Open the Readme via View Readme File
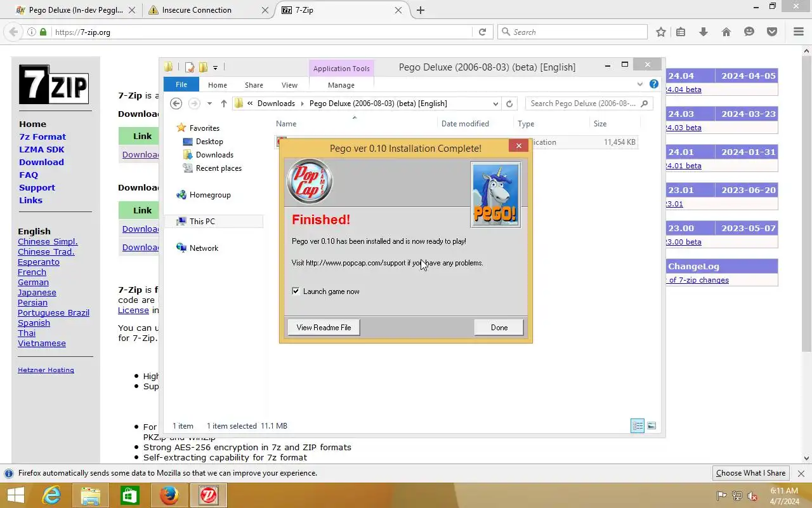 click(x=324, y=328)
